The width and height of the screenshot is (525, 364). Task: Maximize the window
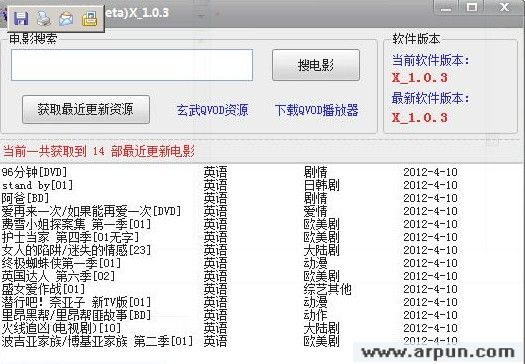coord(472,7)
